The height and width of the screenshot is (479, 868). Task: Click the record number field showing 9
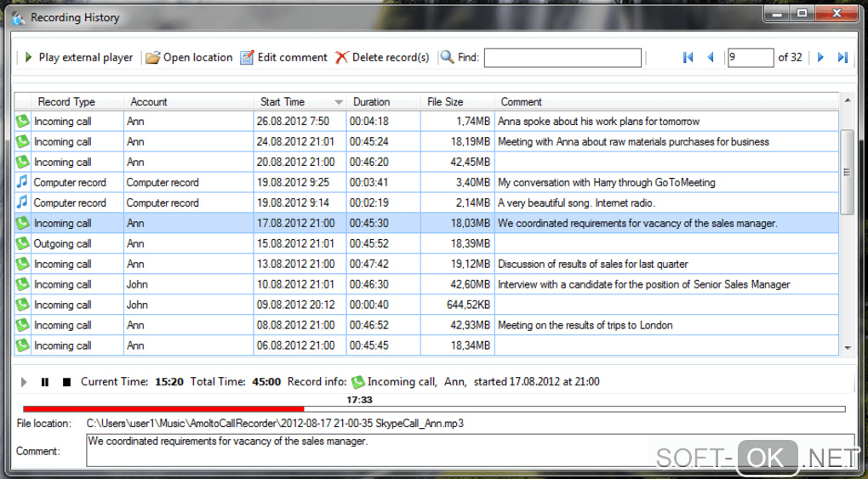click(x=751, y=58)
